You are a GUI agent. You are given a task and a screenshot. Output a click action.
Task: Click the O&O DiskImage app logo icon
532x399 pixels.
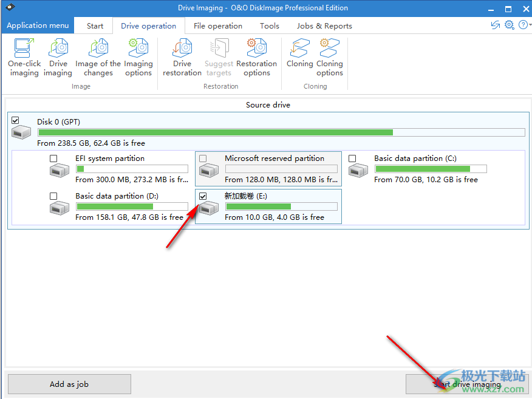(10, 7)
